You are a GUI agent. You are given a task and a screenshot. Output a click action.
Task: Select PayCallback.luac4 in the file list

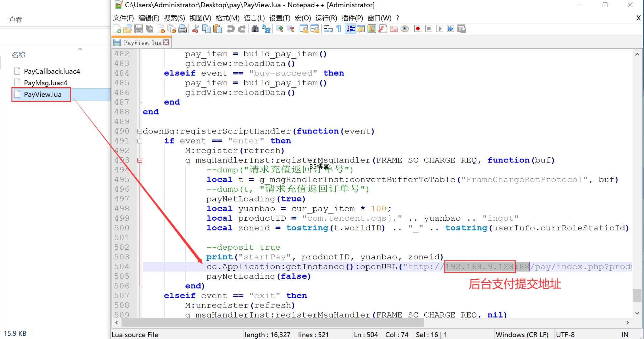pos(52,71)
